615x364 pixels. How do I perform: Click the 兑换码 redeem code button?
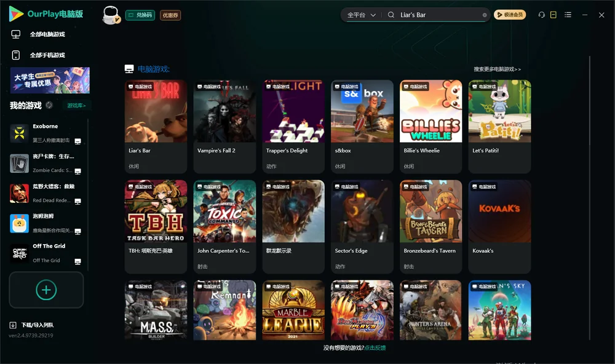click(x=140, y=15)
